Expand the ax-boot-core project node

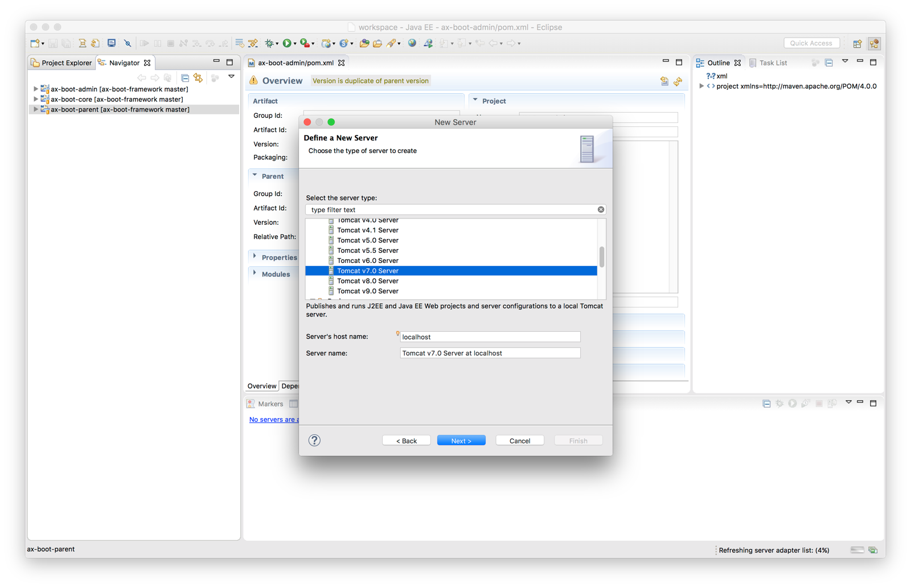[36, 100]
